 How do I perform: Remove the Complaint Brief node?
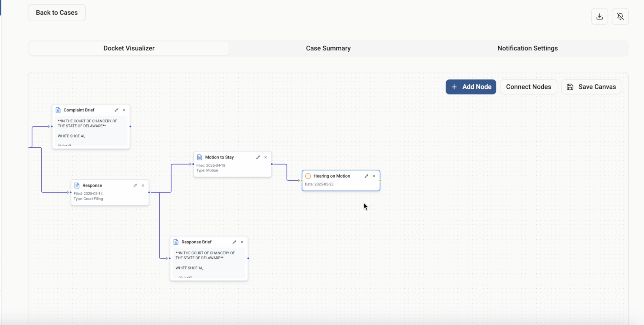point(124,110)
